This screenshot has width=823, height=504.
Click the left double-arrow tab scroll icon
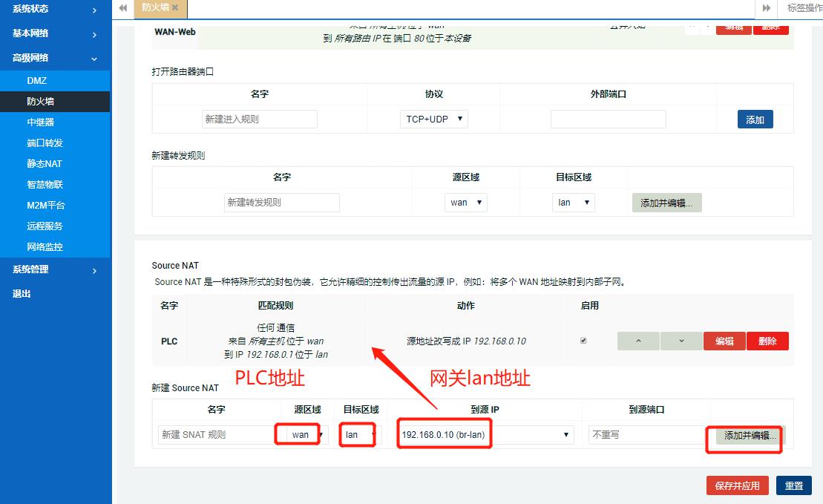122,9
